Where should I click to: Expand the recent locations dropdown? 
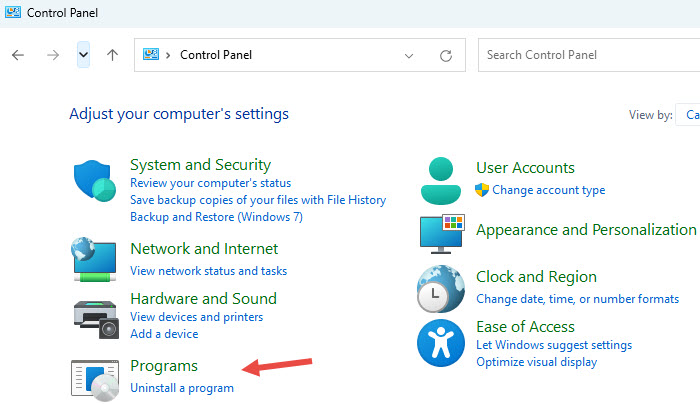tap(83, 55)
